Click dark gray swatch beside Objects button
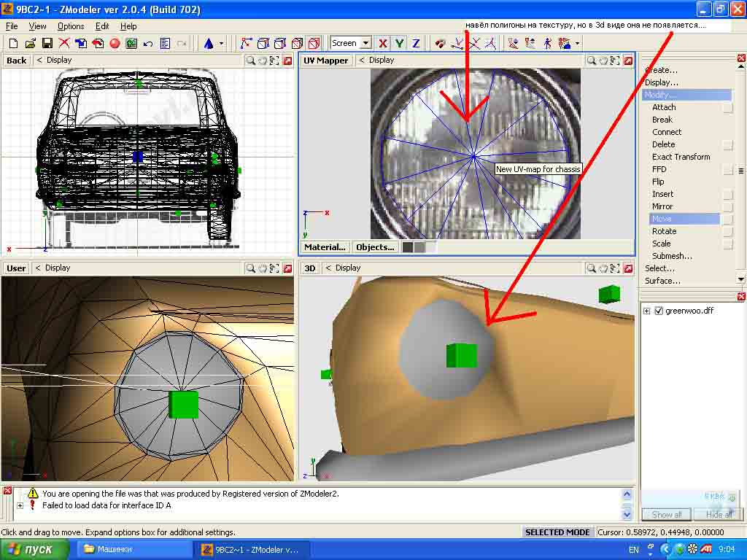Viewport: 747px width, 560px height. click(408, 247)
